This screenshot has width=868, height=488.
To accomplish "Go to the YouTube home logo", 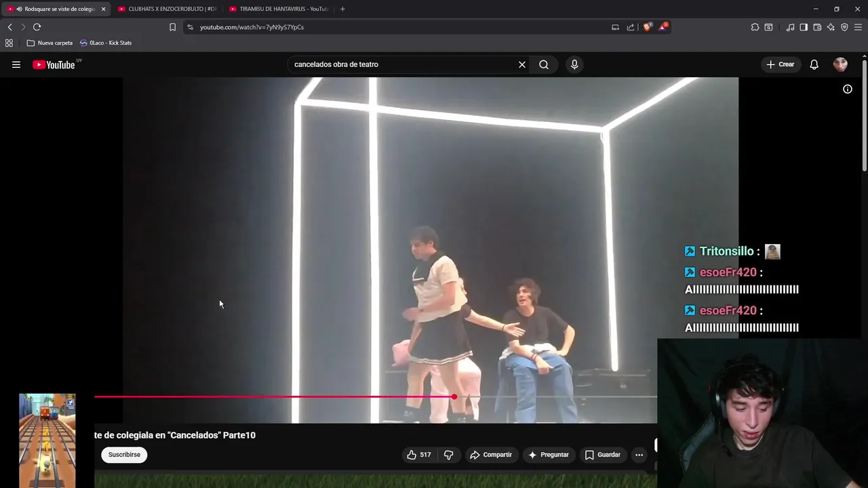I will coord(54,64).
